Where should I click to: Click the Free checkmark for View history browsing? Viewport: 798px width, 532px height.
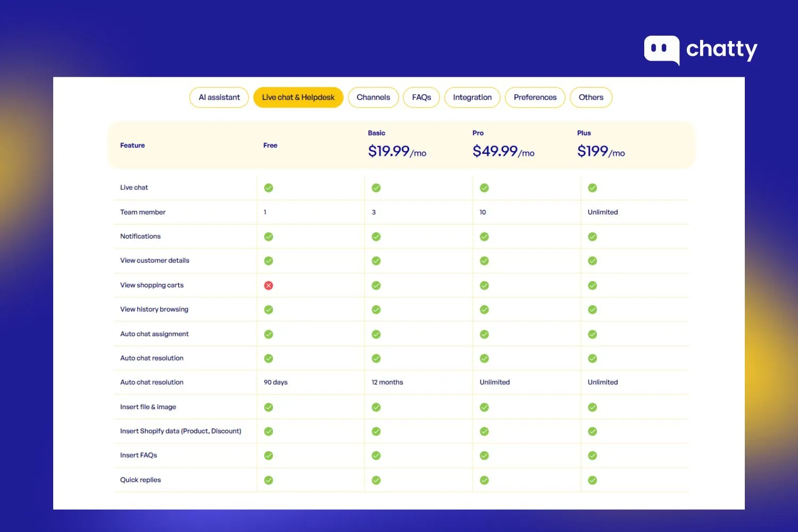click(269, 310)
